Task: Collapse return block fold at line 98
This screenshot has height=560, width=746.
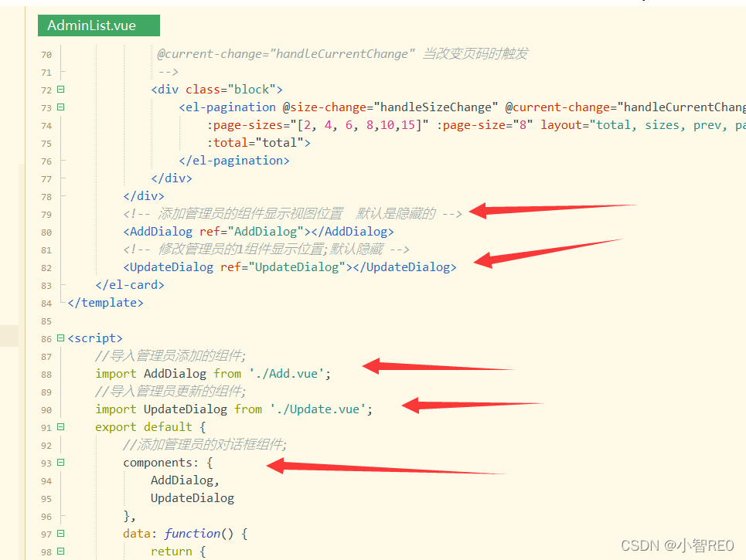Action: tap(60, 552)
